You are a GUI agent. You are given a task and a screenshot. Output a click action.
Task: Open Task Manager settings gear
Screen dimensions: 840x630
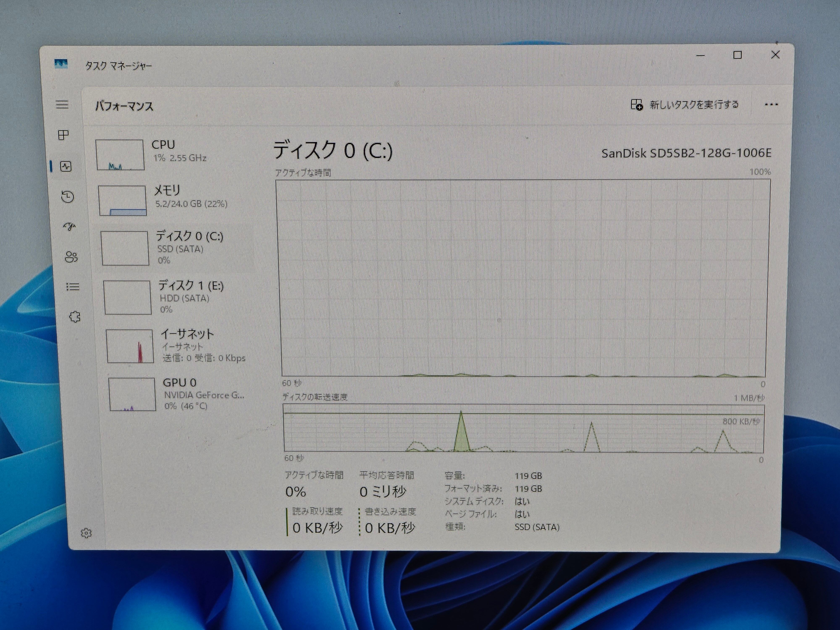tap(86, 533)
